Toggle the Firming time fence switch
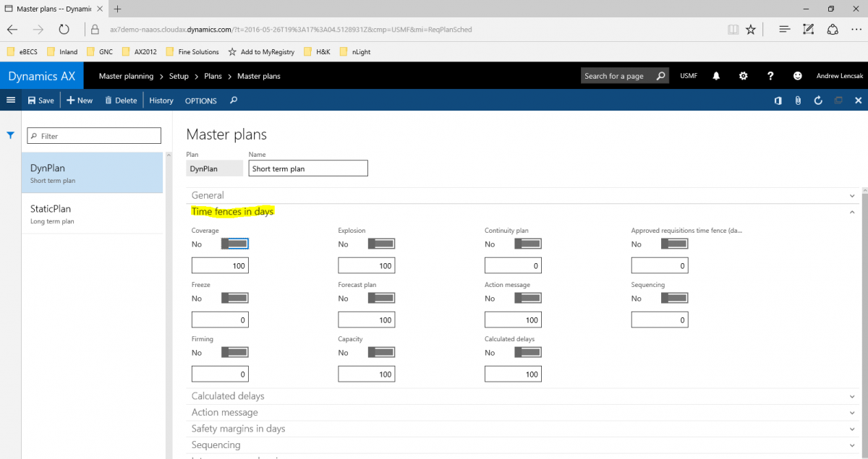This screenshot has height=459, width=868. pyautogui.click(x=234, y=352)
